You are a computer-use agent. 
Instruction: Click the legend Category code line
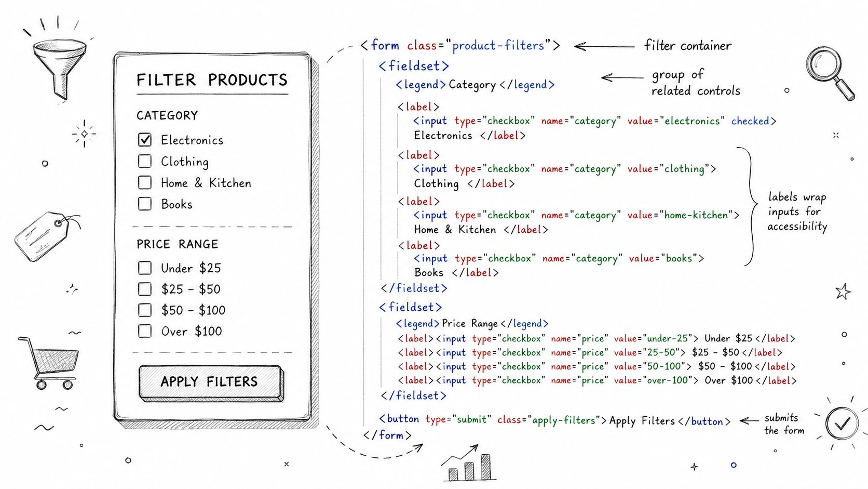475,85
